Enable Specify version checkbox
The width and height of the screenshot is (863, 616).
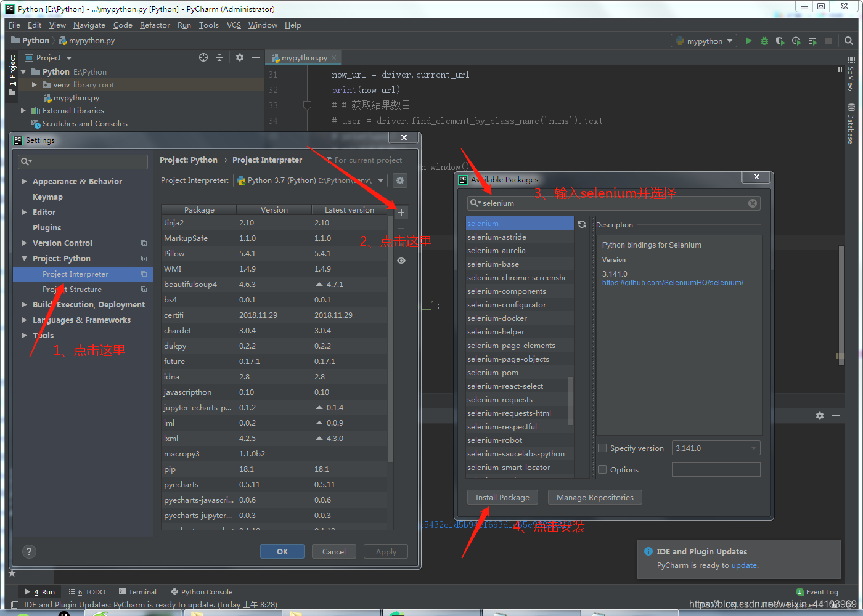coord(603,448)
